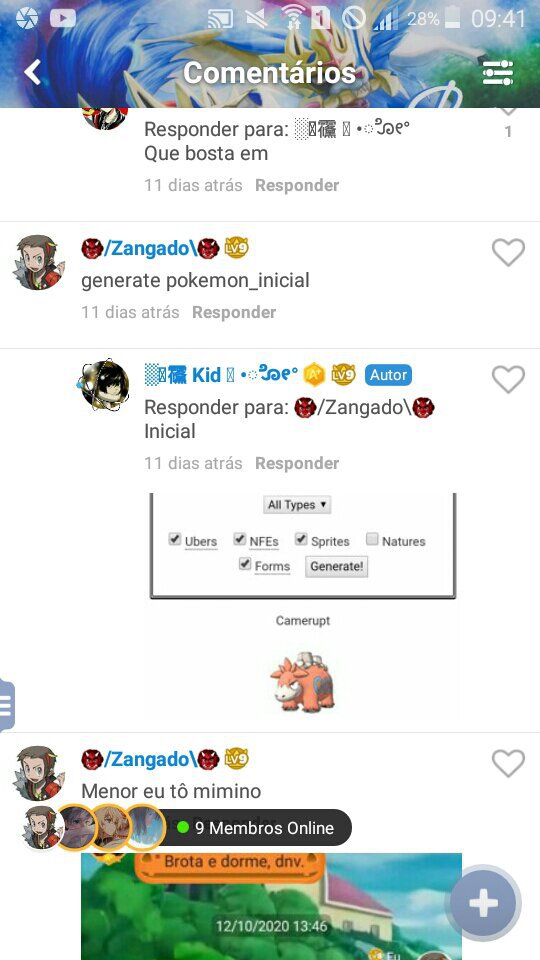Reply to Zangado's pokemon_inicial comment

234,312
